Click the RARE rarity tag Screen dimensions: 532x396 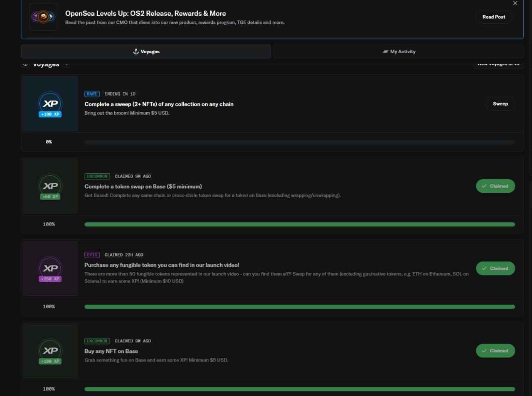click(92, 94)
